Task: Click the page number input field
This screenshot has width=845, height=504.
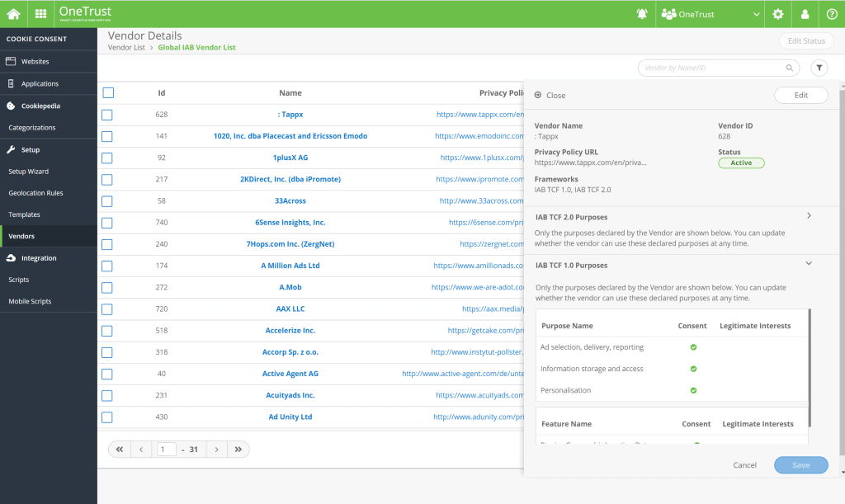Action: pyautogui.click(x=167, y=449)
